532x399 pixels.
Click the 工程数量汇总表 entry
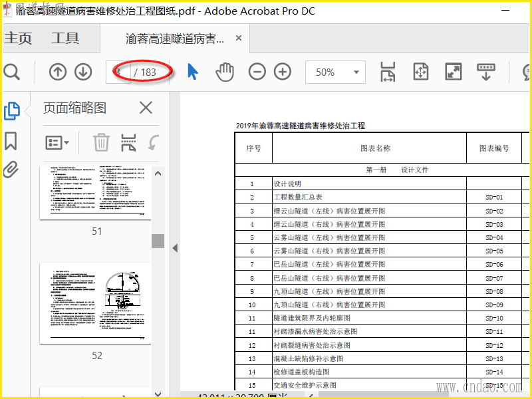[x=298, y=197]
